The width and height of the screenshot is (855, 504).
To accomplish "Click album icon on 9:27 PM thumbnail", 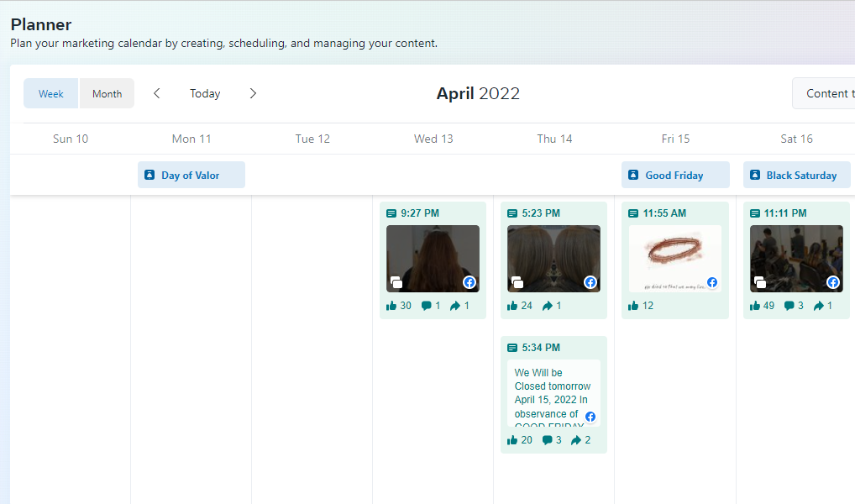I will 396,282.
